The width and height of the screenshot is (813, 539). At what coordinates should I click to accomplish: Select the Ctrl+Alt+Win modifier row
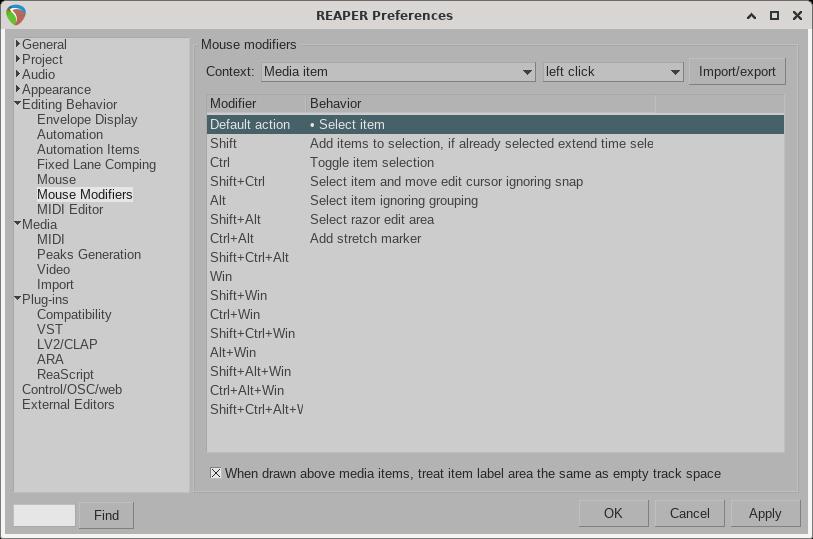495,390
